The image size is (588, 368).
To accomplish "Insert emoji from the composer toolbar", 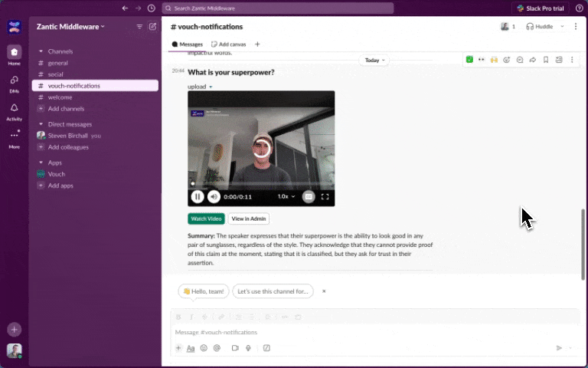I will tap(204, 348).
